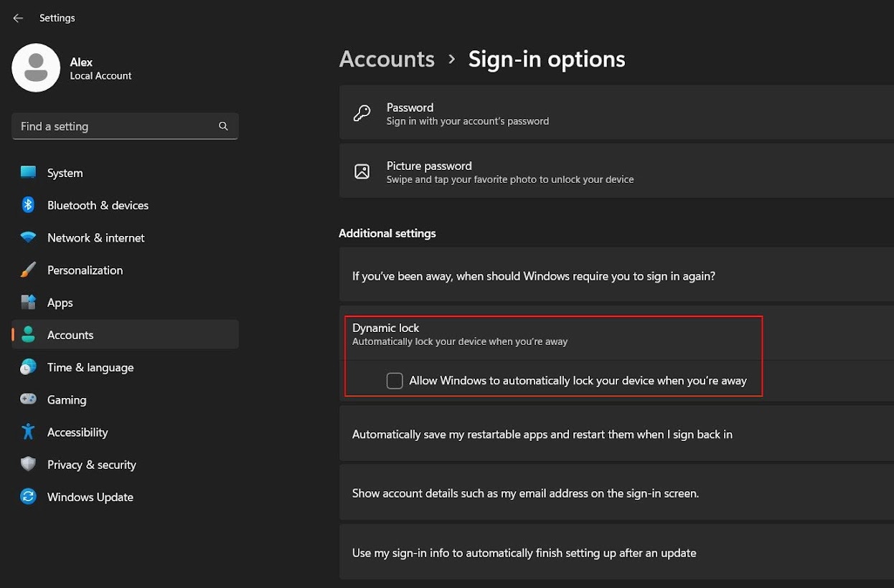
Task: Open the Apps settings page
Action: [x=60, y=303]
